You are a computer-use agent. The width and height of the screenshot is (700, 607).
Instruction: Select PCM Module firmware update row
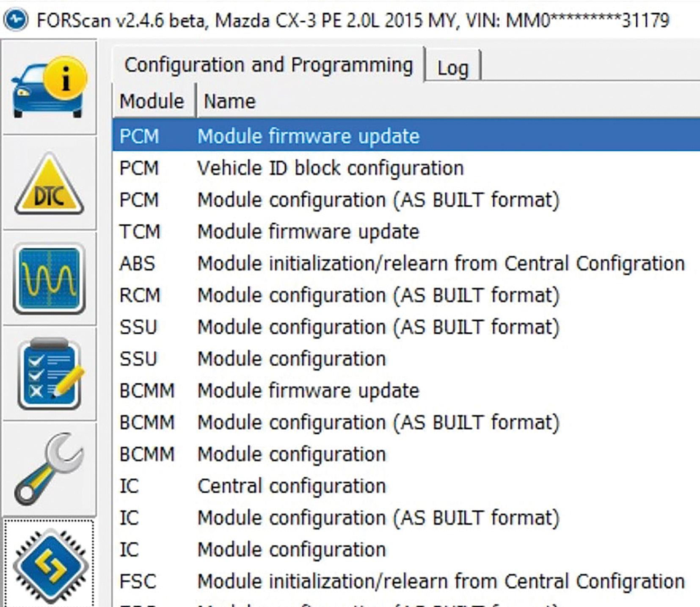point(308,136)
